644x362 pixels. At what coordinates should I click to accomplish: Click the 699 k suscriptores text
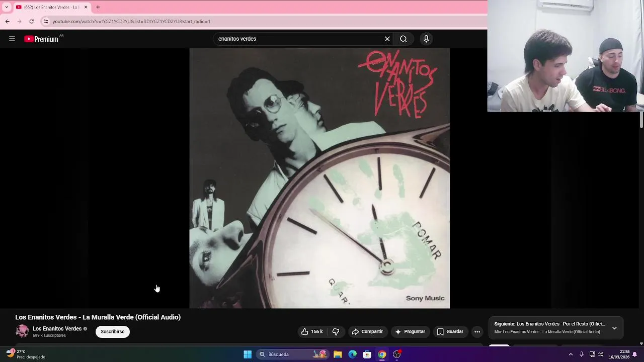tap(49, 335)
